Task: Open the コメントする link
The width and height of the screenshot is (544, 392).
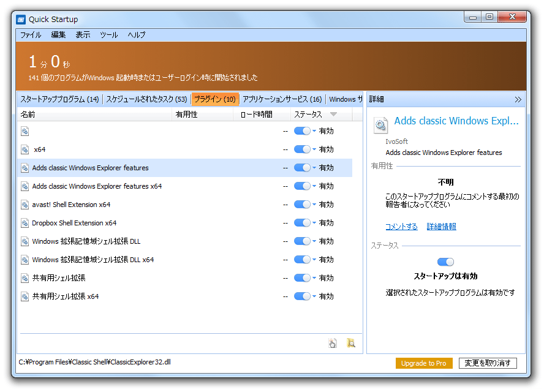Action: pos(401,227)
